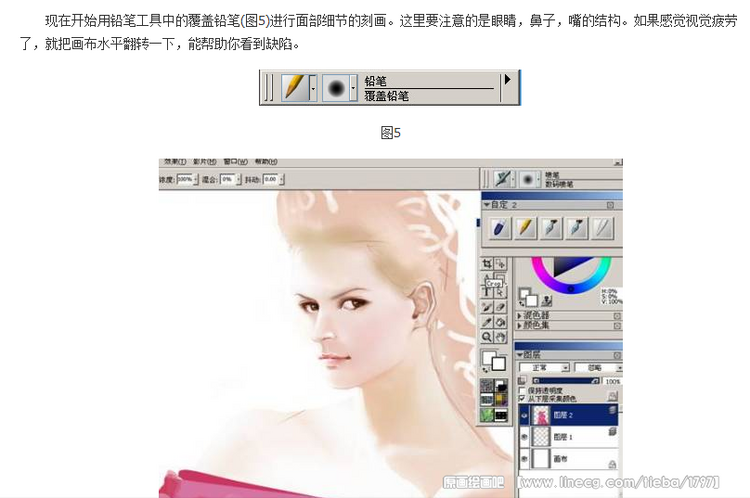750x498 pixels.
Task: Choose the fourth custom palette brush
Action: tap(577, 228)
